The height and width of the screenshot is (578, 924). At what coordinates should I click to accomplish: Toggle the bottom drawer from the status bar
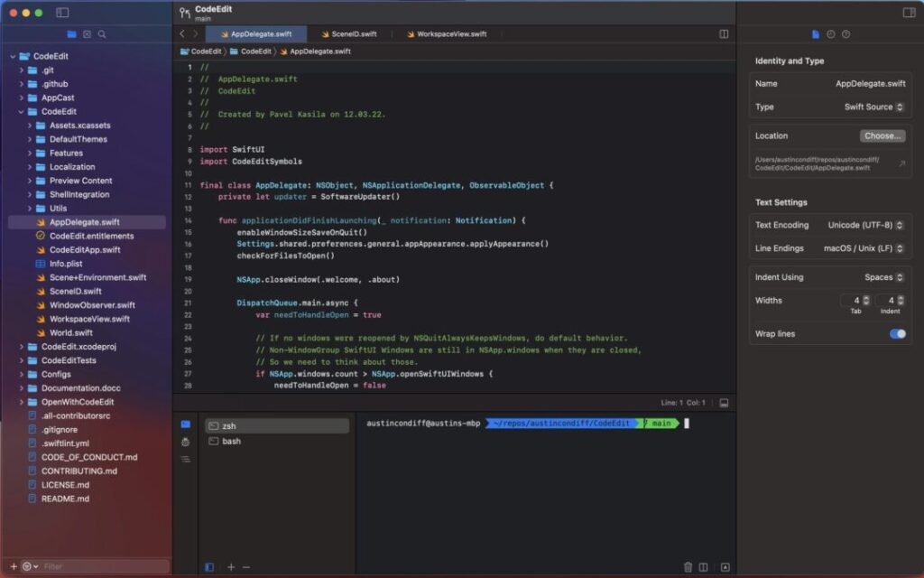724,403
